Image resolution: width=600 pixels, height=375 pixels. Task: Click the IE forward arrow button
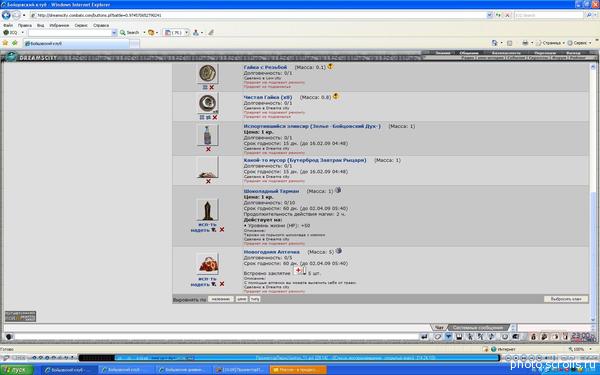[16, 15]
